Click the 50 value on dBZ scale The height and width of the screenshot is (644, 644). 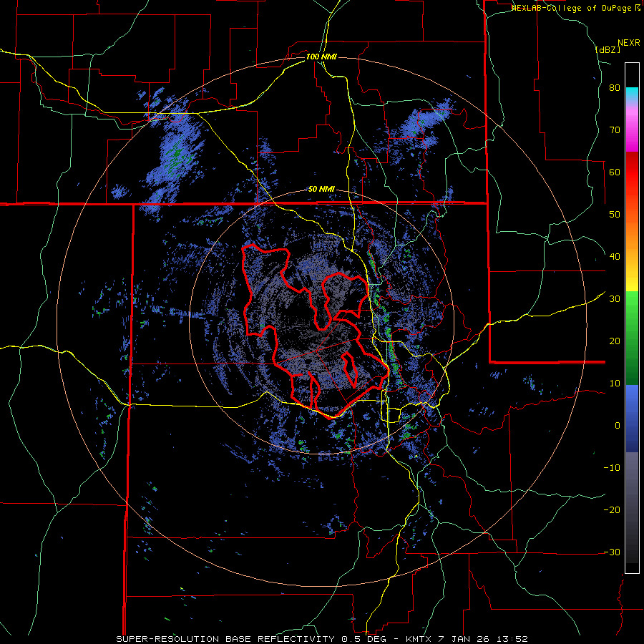(615, 215)
